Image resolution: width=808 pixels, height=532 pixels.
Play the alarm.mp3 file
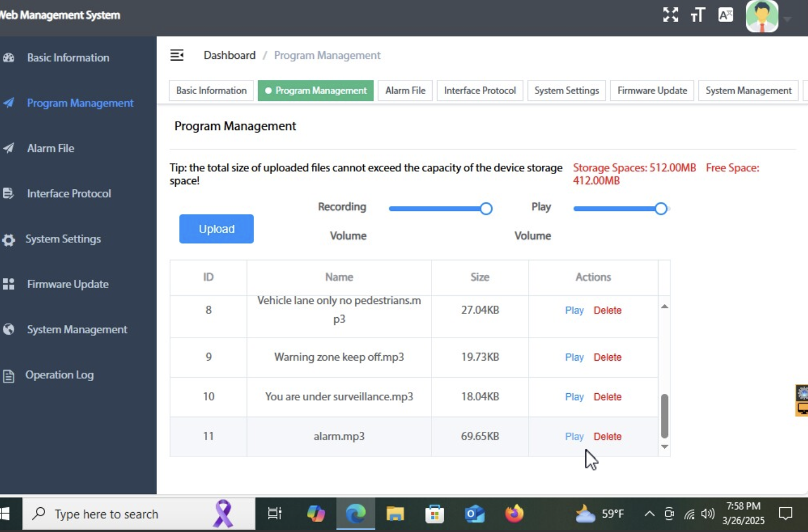coord(574,436)
